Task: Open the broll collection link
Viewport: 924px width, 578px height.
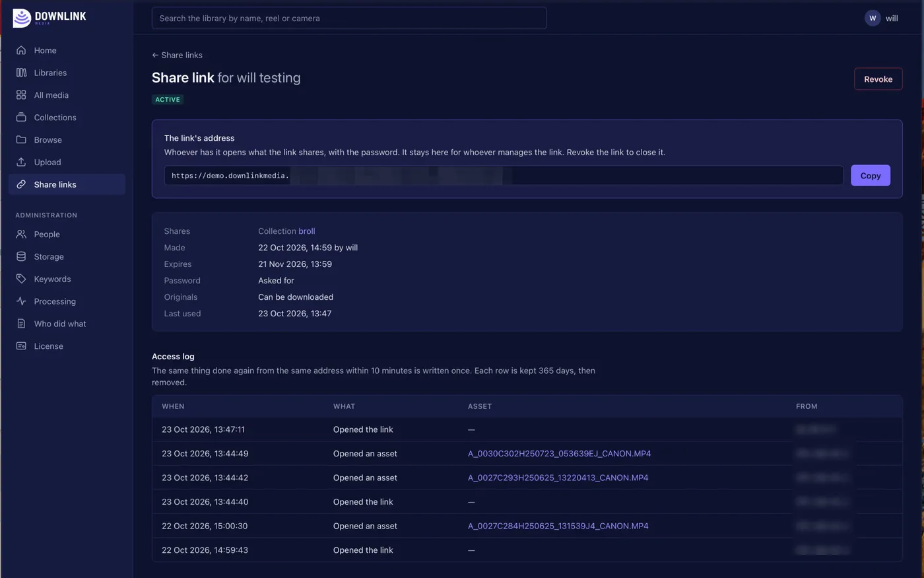Action: pyautogui.click(x=306, y=231)
